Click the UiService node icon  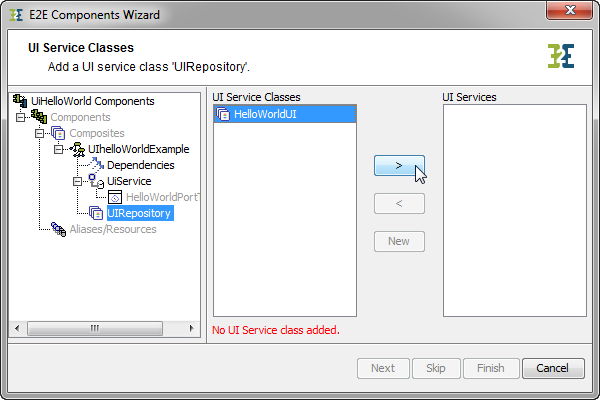pyautogui.click(x=96, y=181)
